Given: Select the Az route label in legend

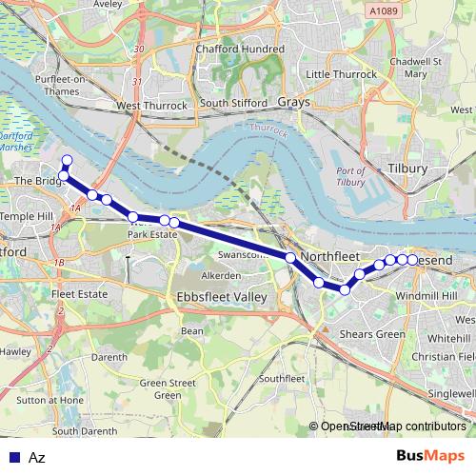Looking at the screenshot, I should (x=37, y=458).
